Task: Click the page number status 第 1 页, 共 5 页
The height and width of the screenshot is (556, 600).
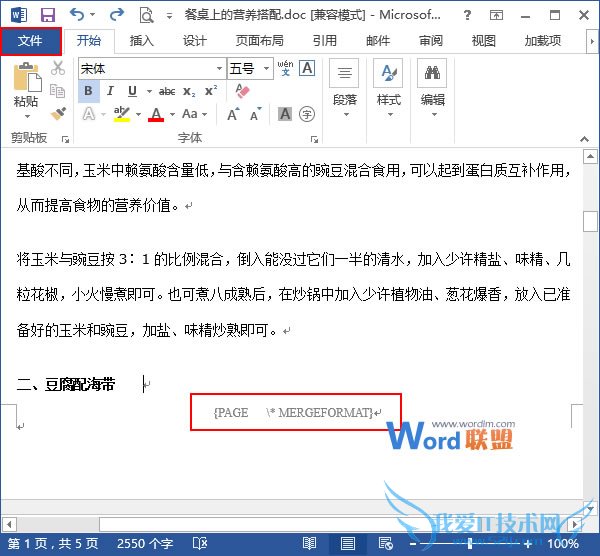Action: pyautogui.click(x=53, y=543)
